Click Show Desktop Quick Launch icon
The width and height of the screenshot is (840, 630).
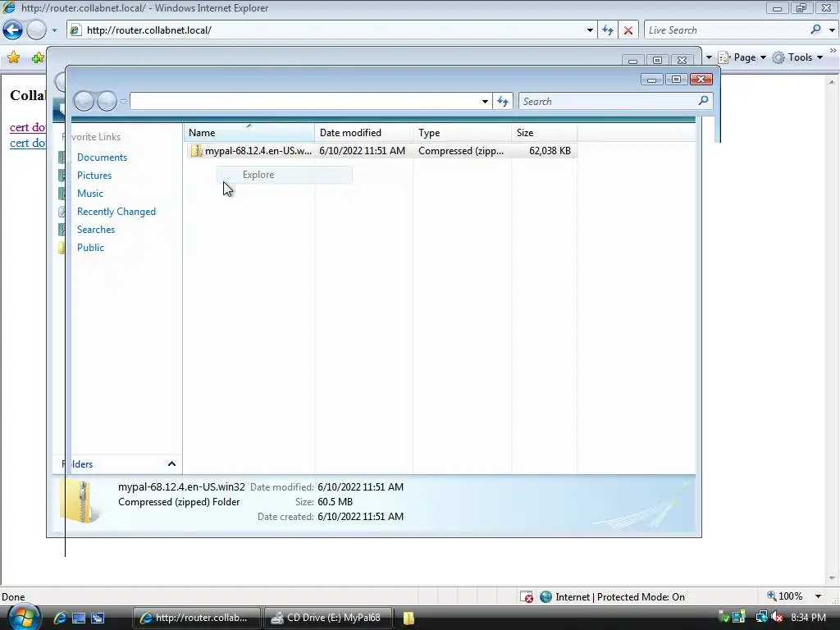(79, 618)
